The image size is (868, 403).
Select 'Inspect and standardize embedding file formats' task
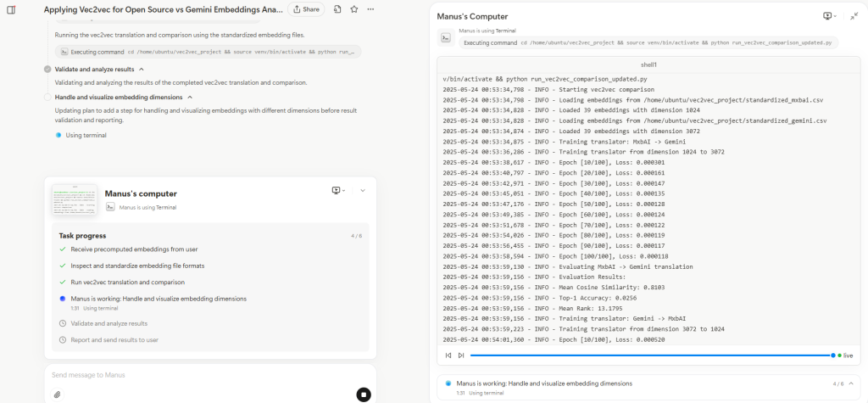click(137, 266)
